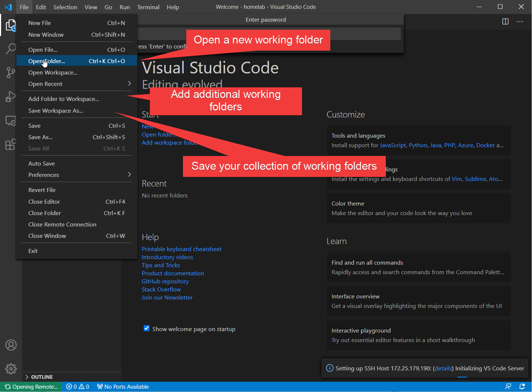Open Stack Overflow link

pyautogui.click(x=161, y=289)
